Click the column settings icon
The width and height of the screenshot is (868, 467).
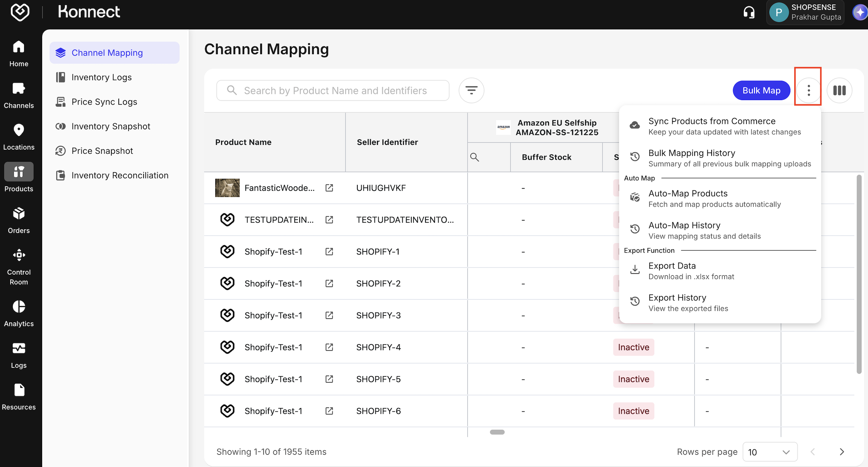pos(839,90)
